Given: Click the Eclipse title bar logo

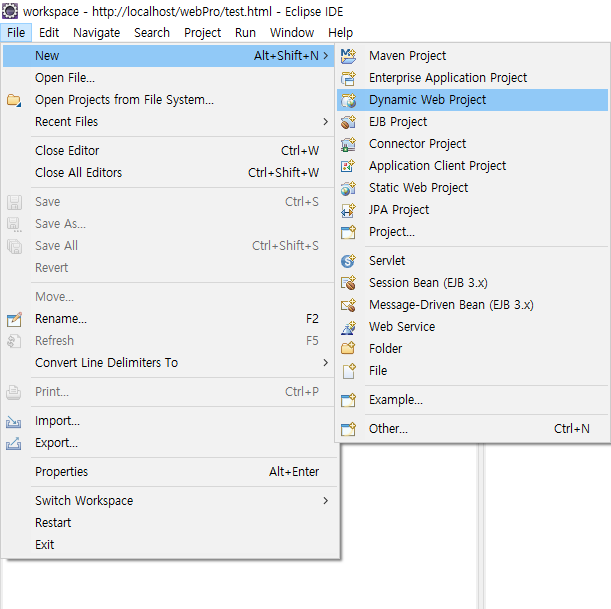Looking at the screenshot, I should tap(10, 11).
